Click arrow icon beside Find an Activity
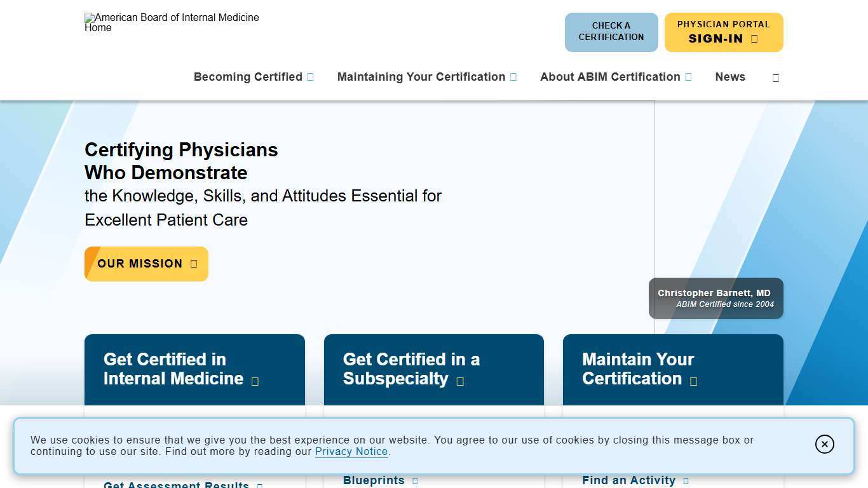 pos(686,481)
